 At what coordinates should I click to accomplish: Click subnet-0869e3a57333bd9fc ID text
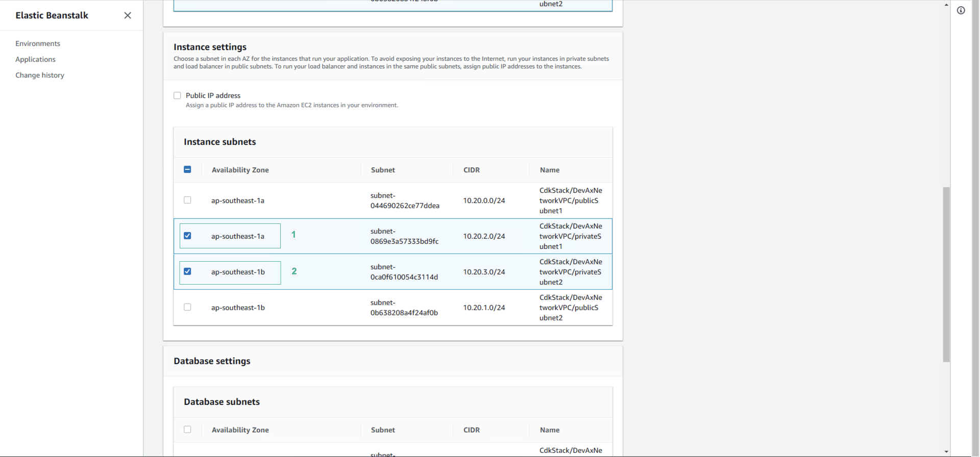click(404, 236)
